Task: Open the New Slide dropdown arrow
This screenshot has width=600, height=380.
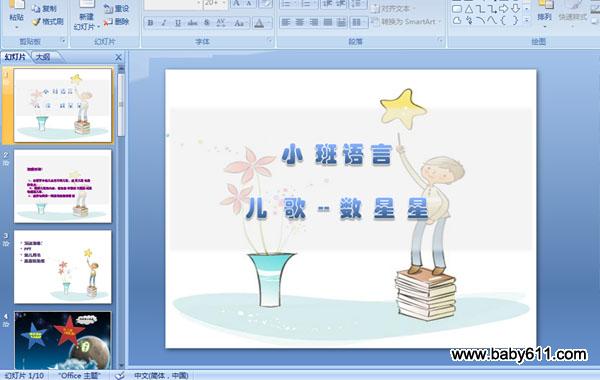Action: (98, 27)
